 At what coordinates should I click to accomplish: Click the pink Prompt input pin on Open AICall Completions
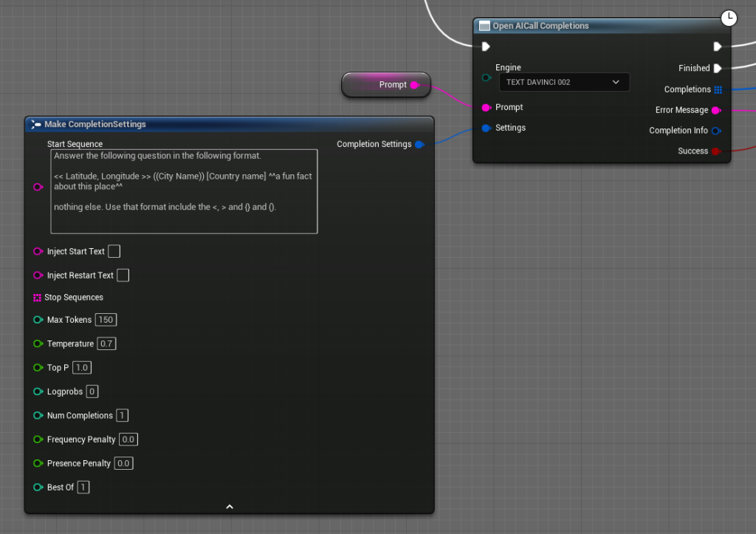(487, 107)
